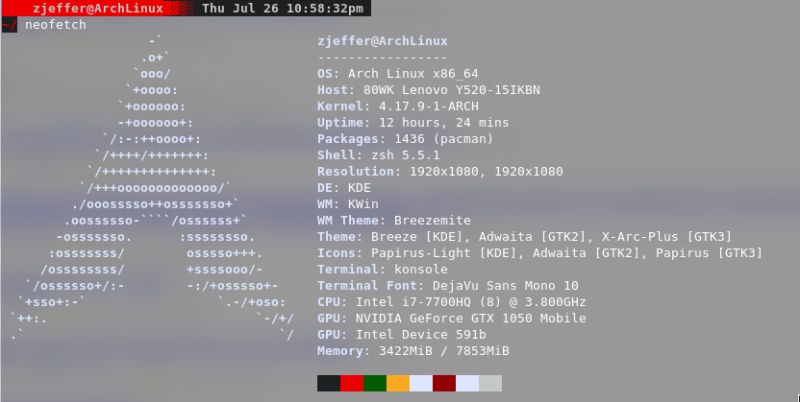Click the Host value 80WK Lenovo Y520-15IKBN
The image size is (800, 402).
pyautogui.click(x=452, y=90)
